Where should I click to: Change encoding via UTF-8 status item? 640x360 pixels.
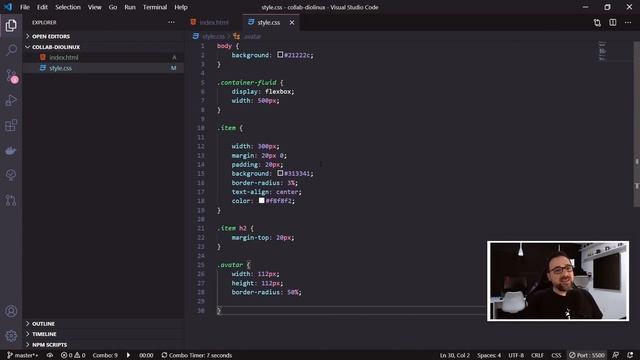point(516,355)
